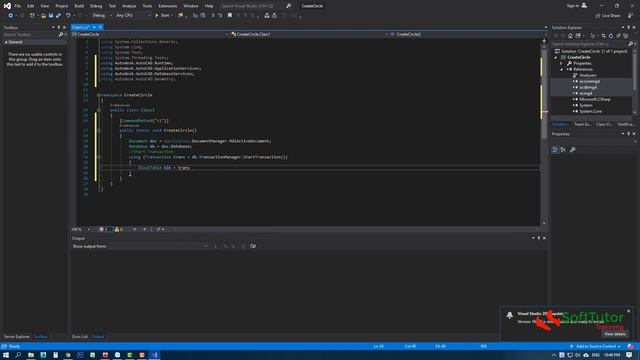Click the Search Solution Explorer input field
640x360 pixels.
(x=589, y=44)
